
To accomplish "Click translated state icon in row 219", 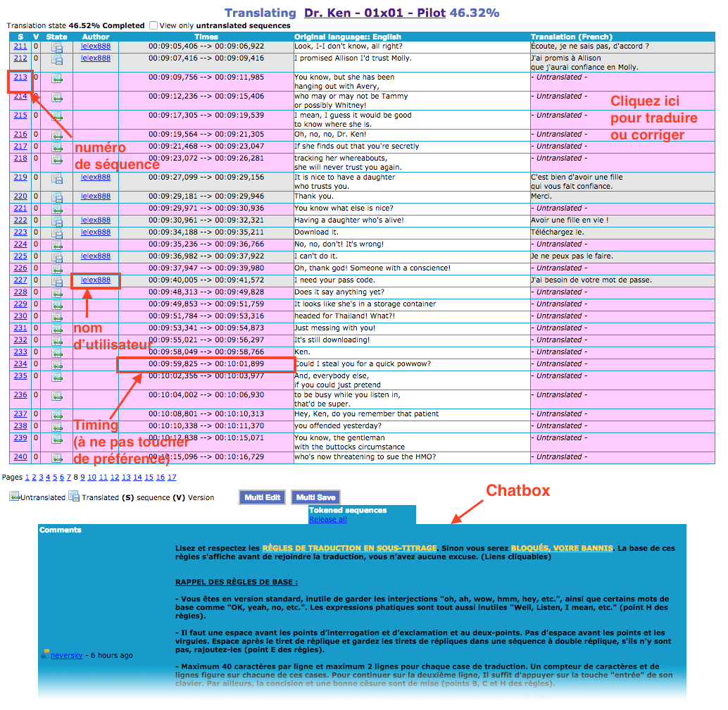I will click(x=56, y=177).
